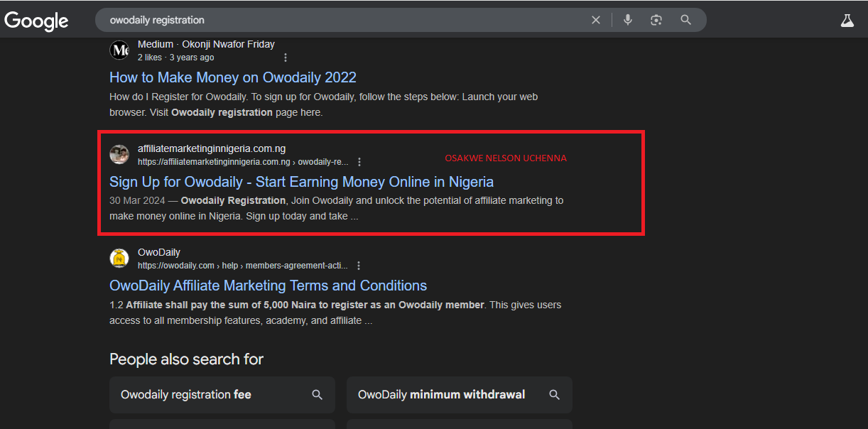The height and width of the screenshot is (429, 868).
Task: Click the owodaily.com help URL breadcrumb
Action: pos(243,266)
